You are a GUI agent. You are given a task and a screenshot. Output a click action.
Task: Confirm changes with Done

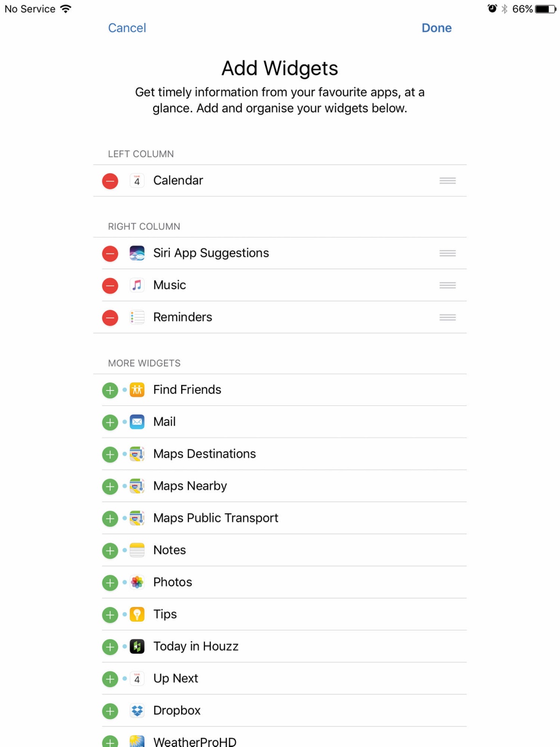pyautogui.click(x=436, y=28)
